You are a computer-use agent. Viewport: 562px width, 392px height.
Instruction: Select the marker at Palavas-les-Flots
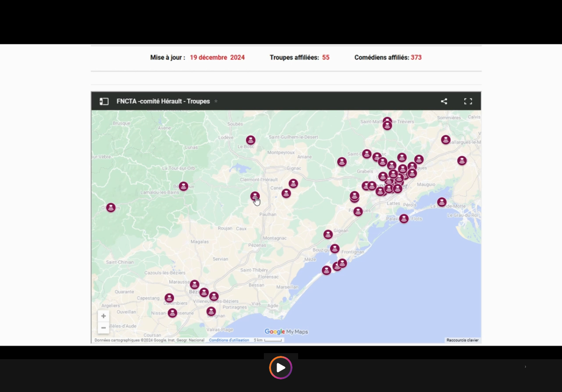404,218
